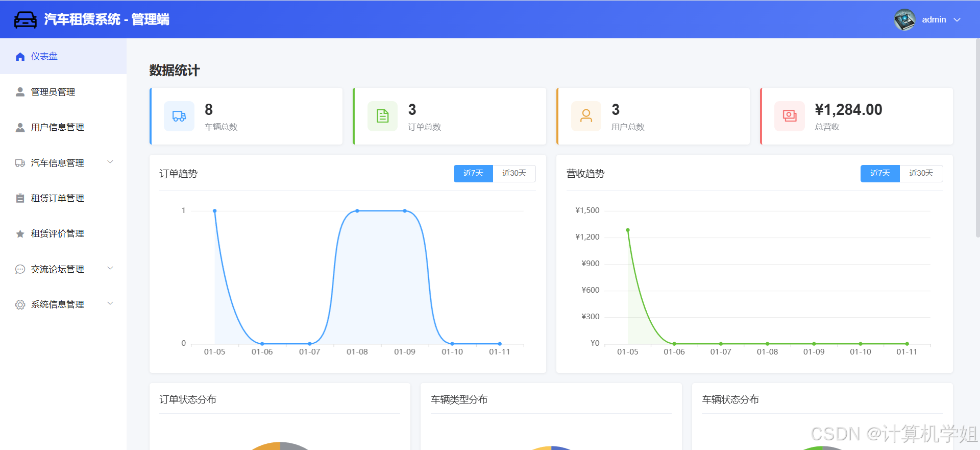This screenshot has height=450, width=980.
Task: Open 用户信息管理 in the sidebar
Action: coord(63,127)
